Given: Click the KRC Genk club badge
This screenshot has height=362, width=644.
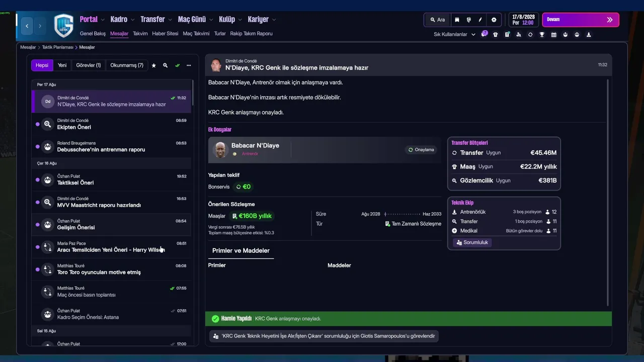Looking at the screenshot, I should [x=63, y=26].
